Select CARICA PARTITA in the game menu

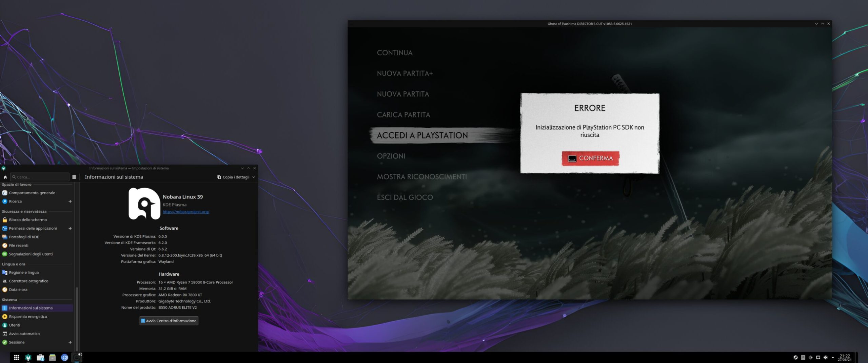[403, 115]
